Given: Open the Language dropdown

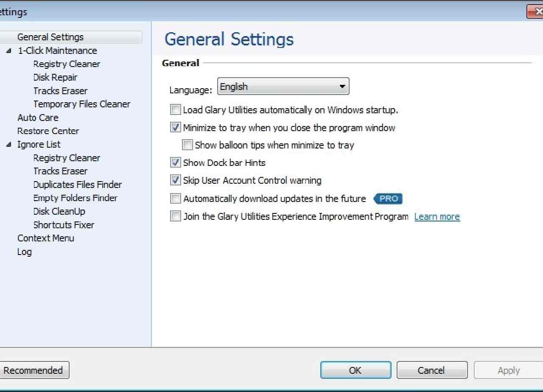Looking at the screenshot, I should [283, 87].
